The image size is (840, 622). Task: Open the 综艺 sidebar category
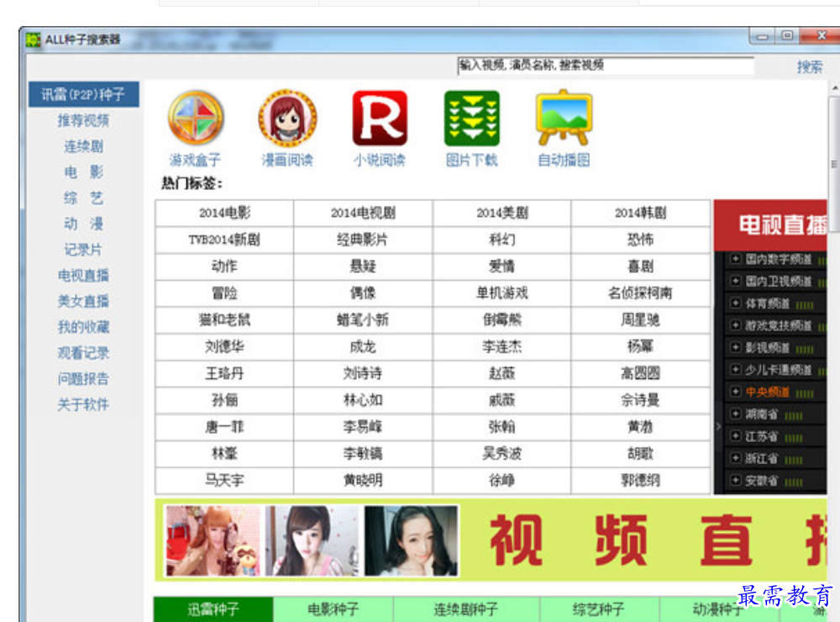click(83, 198)
